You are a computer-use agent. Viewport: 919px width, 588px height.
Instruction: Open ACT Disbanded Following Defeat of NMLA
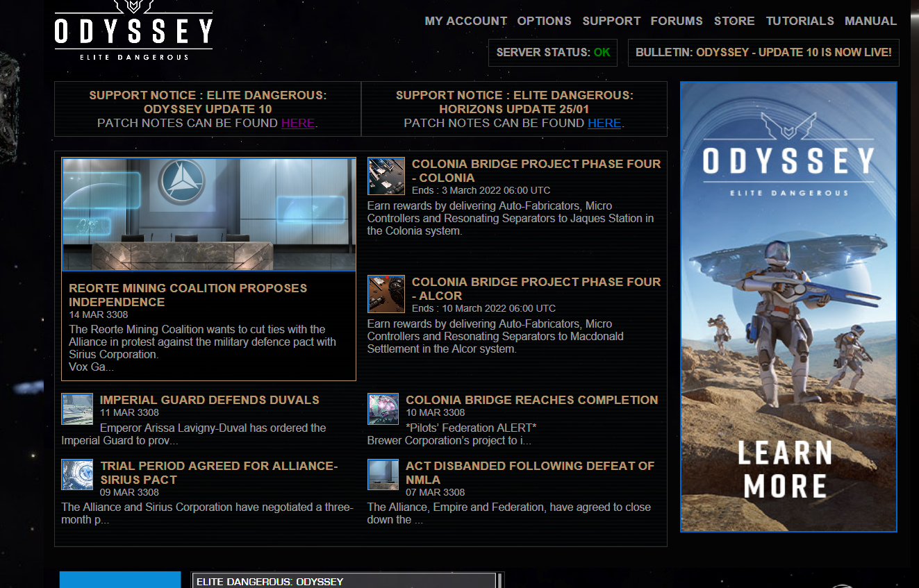point(530,473)
